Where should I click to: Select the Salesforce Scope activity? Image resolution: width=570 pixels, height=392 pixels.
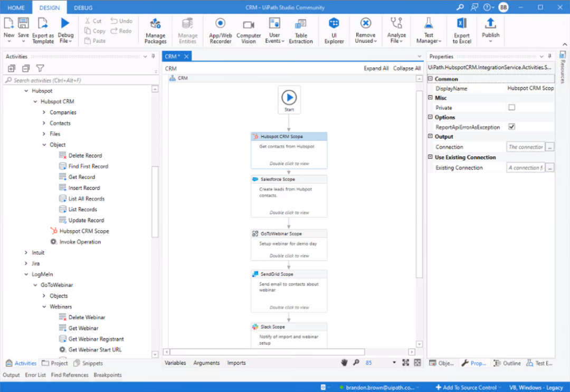[x=289, y=196]
